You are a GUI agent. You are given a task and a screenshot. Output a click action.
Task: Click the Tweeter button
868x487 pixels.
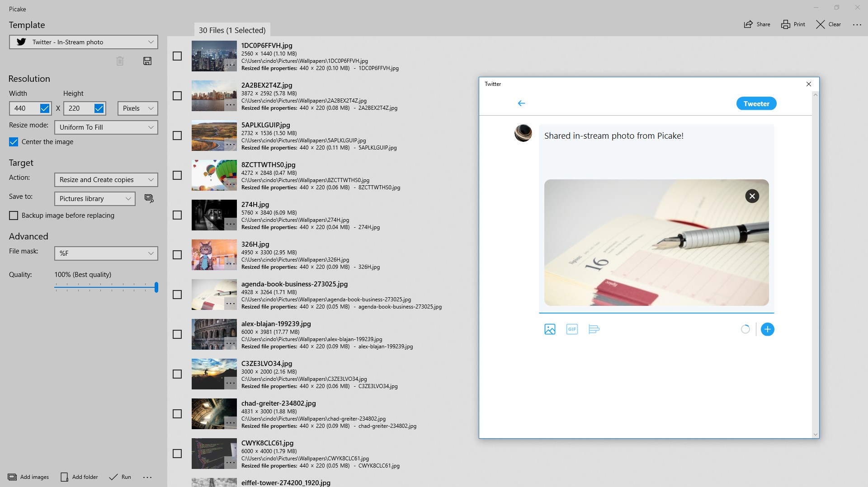click(756, 103)
